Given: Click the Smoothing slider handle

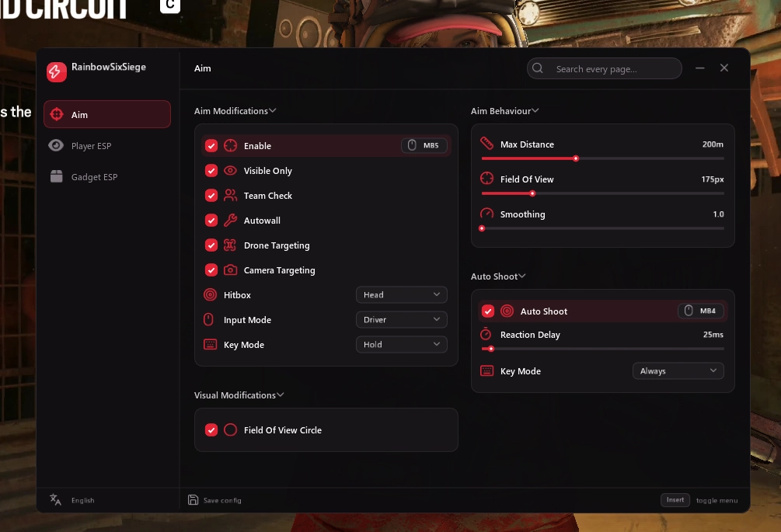Looking at the screenshot, I should pos(482,228).
